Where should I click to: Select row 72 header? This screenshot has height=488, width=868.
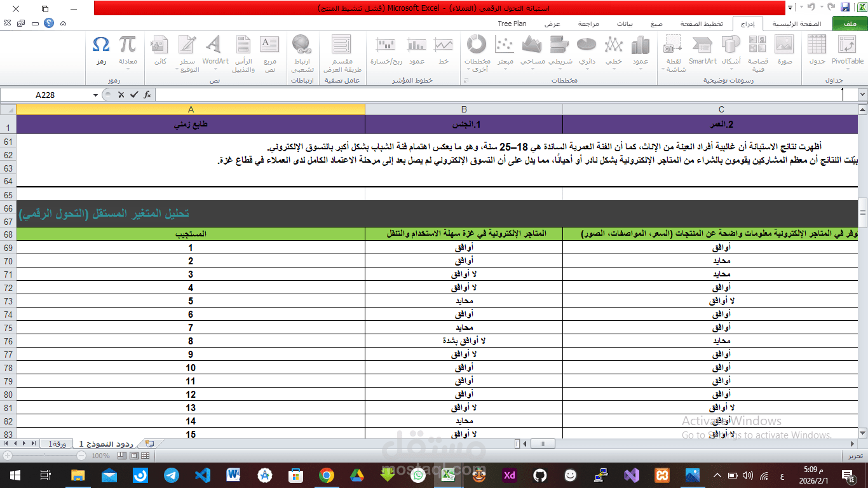tap(8, 287)
